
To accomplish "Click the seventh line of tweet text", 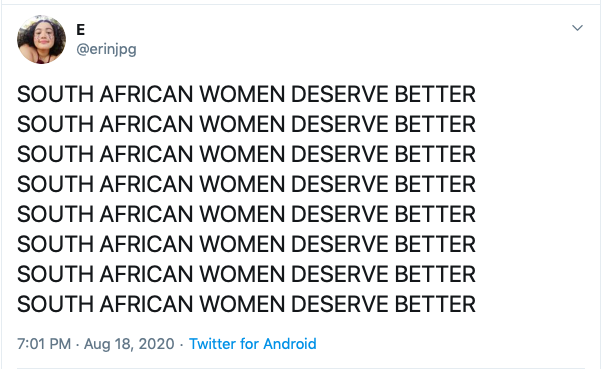I will (247, 274).
